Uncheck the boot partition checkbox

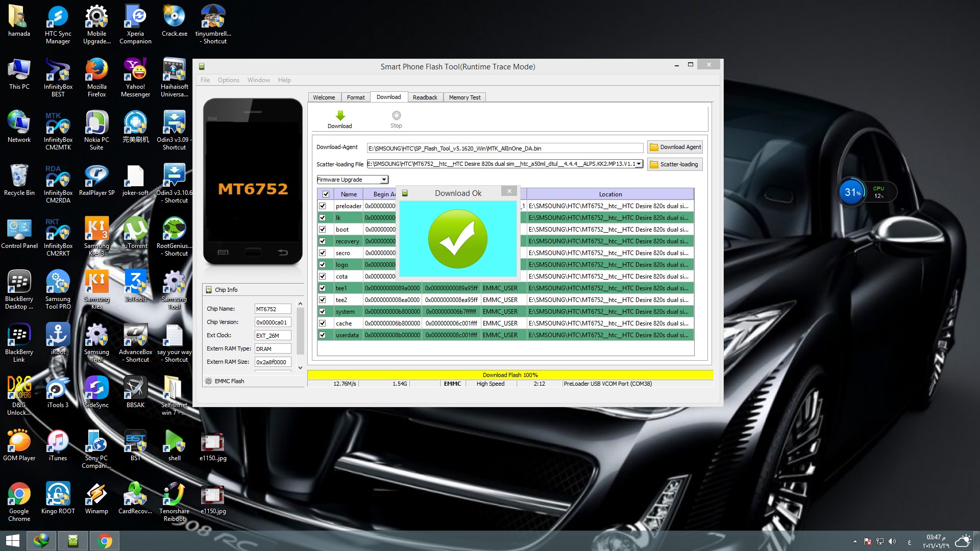point(323,230)
